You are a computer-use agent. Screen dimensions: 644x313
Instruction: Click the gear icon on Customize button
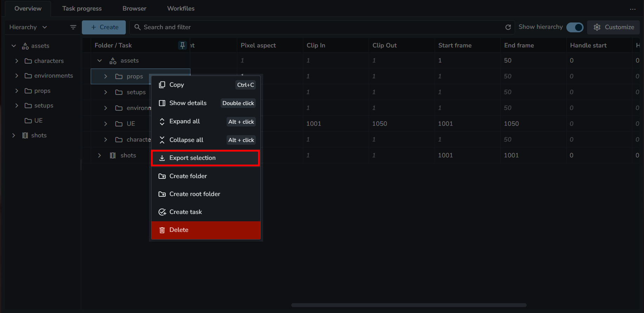point(597,27)
